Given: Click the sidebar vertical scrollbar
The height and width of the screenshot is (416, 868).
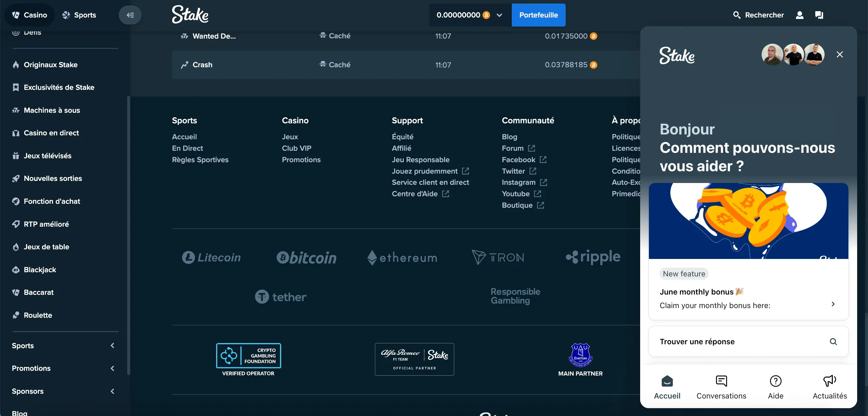Looking at the screenshot, I should coord(128,235).
